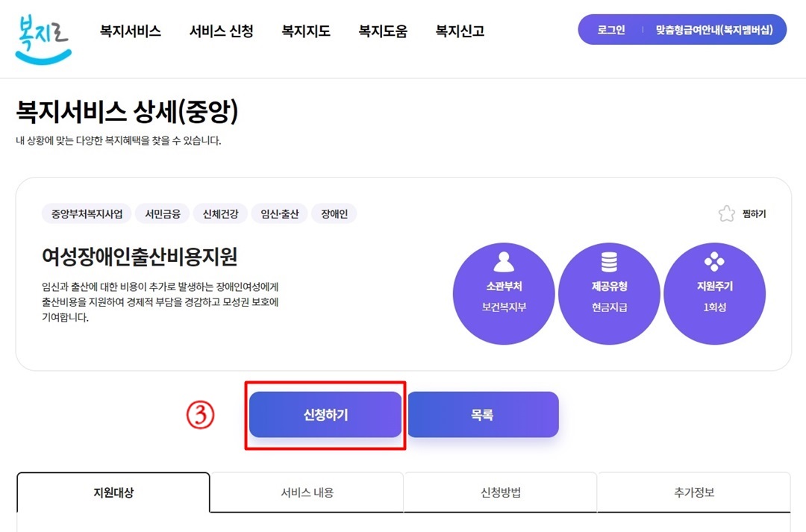Click the 장애인 category tag
The width and height of the screenshot is (806, 532).
pyautogui.click(x=334, y=213)
